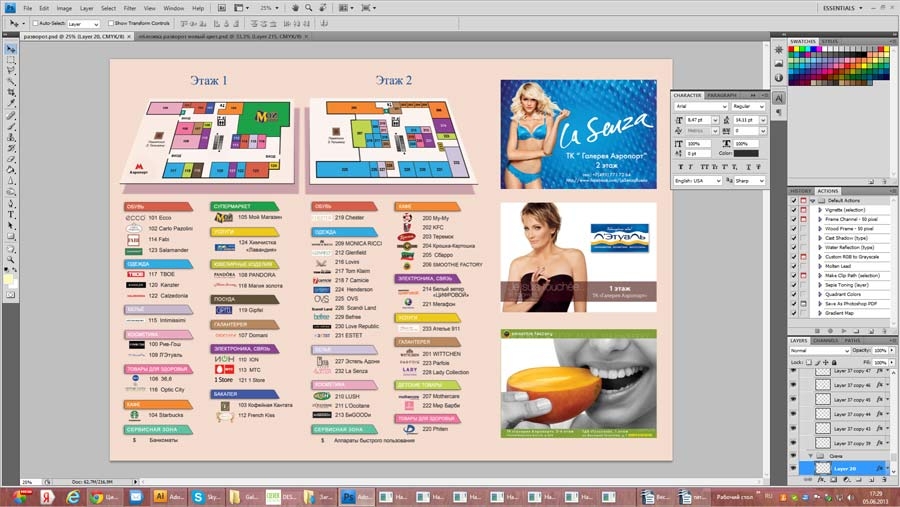Hide Layer 37 copy 46 eye icon
The width and height of the screenshot is (900, 507).
[x=793, y=385]
